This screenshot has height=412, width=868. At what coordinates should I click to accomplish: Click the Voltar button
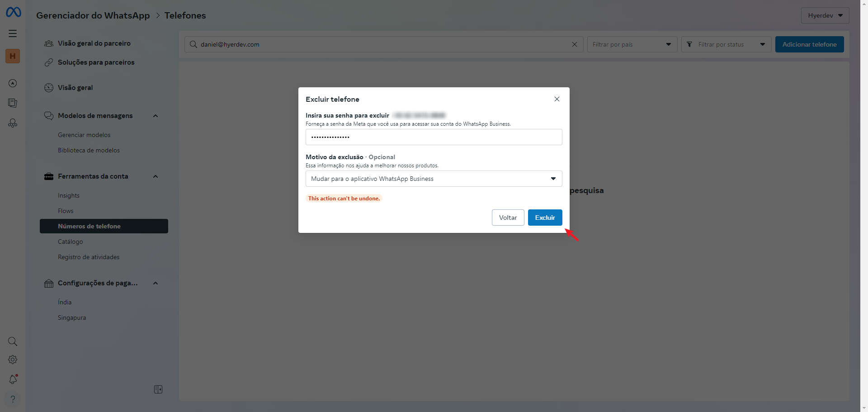508,218
